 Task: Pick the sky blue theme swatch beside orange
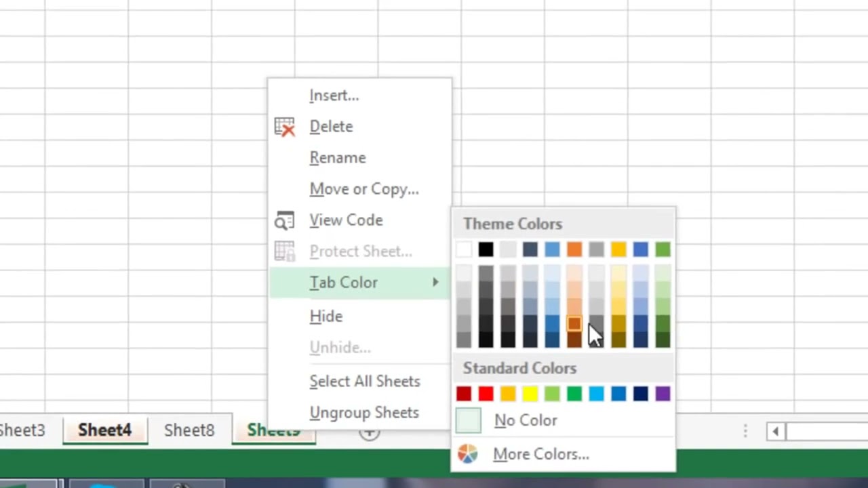[552, 249]
